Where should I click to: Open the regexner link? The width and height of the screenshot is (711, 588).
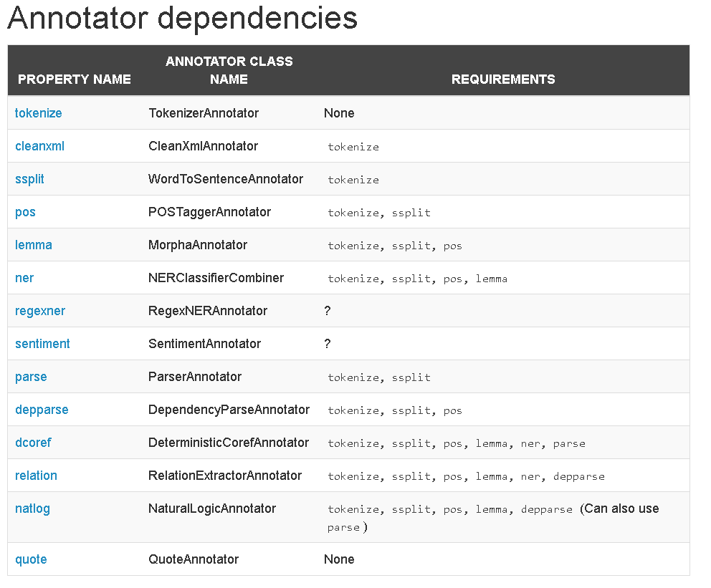pos(40,311)
